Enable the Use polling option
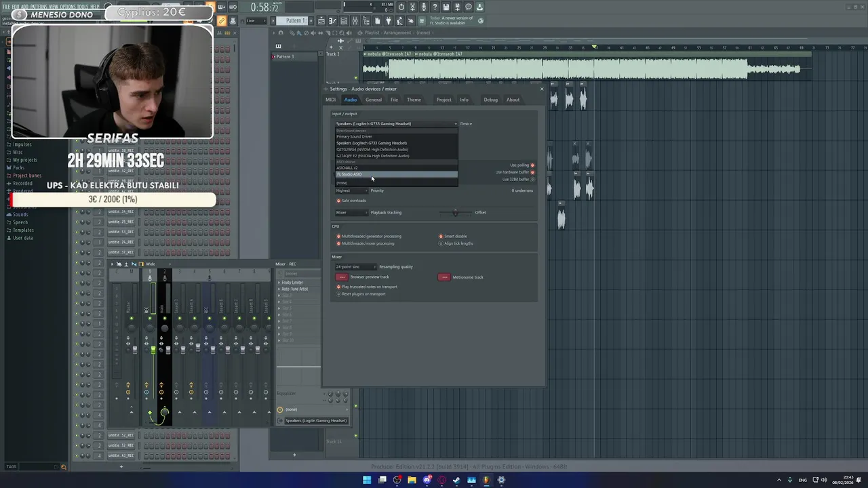Screen dimensions: 868x488 click(532, 165)
